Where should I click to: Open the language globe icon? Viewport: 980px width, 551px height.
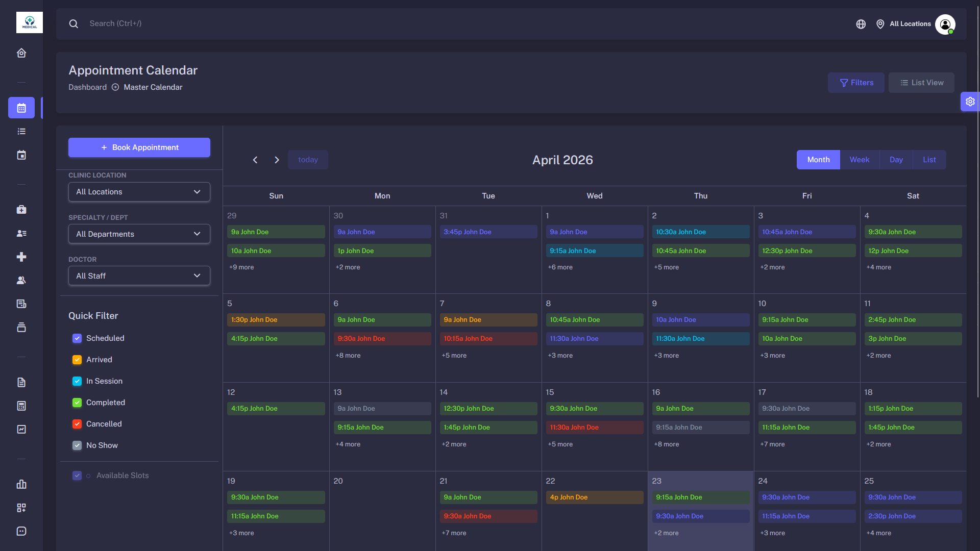coord(861,24)
